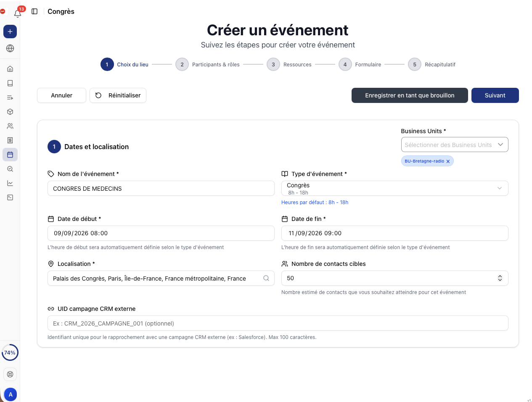Open the Type d'événement dropdown
The image size is (532, 402).
coord(395,188)
